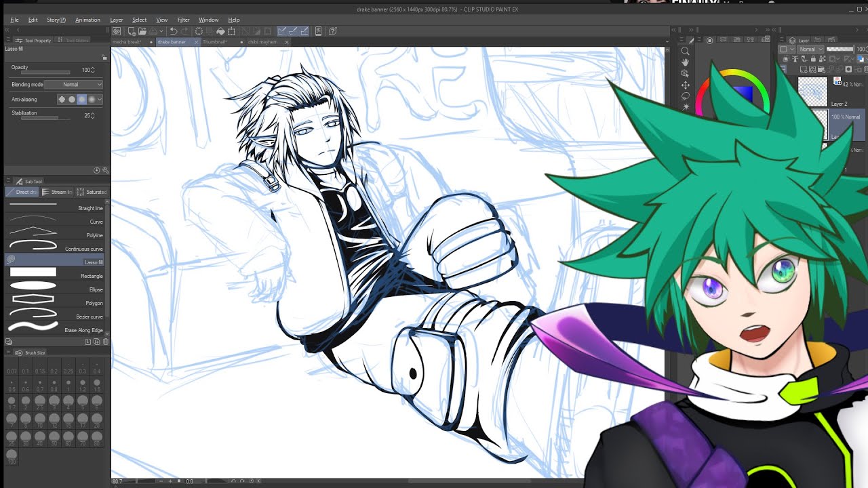868x488 pixels.
Task: Create a new vector layer
Action: pos(812,70)
